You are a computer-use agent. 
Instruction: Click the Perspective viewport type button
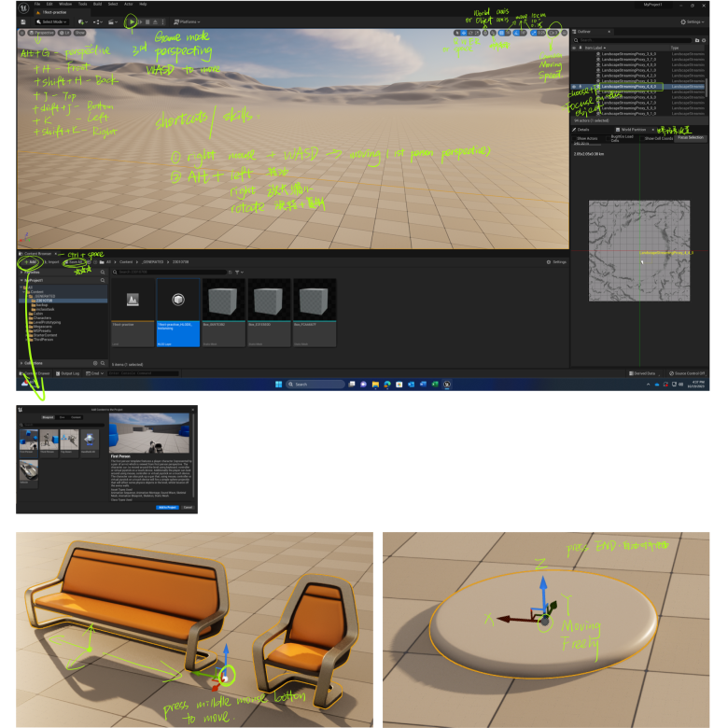(41, 33)
